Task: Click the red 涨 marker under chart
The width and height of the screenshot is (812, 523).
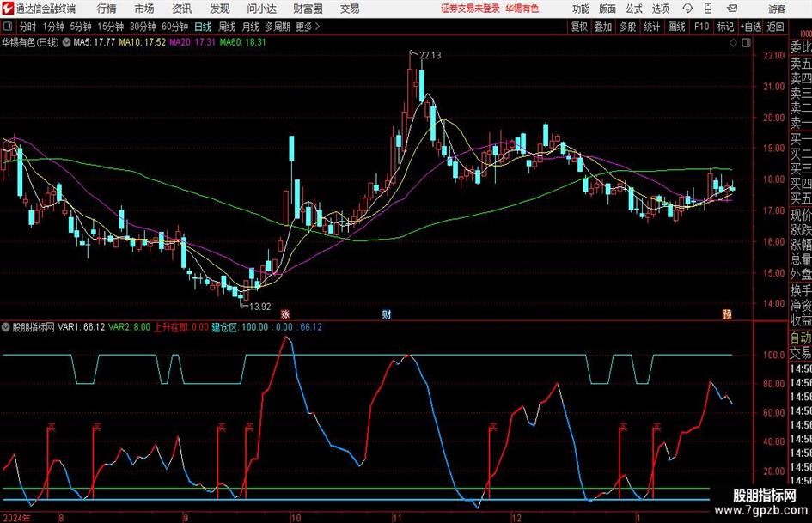Action: (284, 313)
